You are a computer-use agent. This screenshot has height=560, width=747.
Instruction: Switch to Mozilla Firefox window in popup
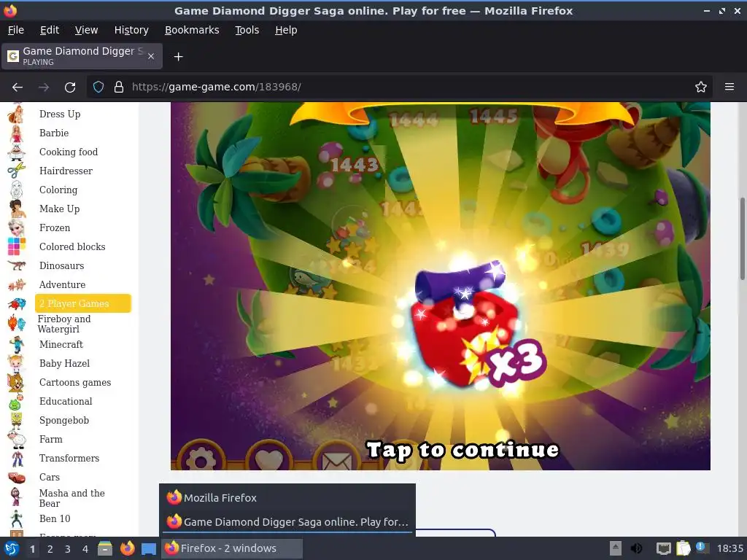click(x=287, y=497)
